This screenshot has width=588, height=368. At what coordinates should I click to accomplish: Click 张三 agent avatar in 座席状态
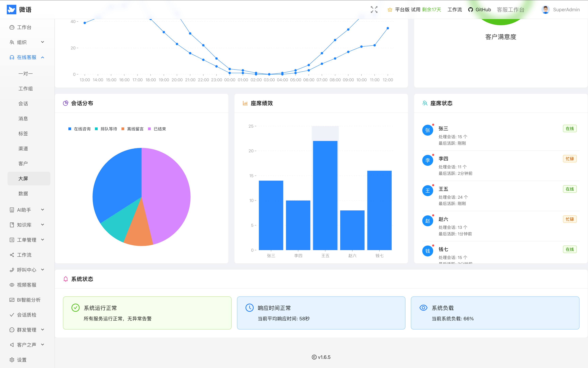[428, 130]
